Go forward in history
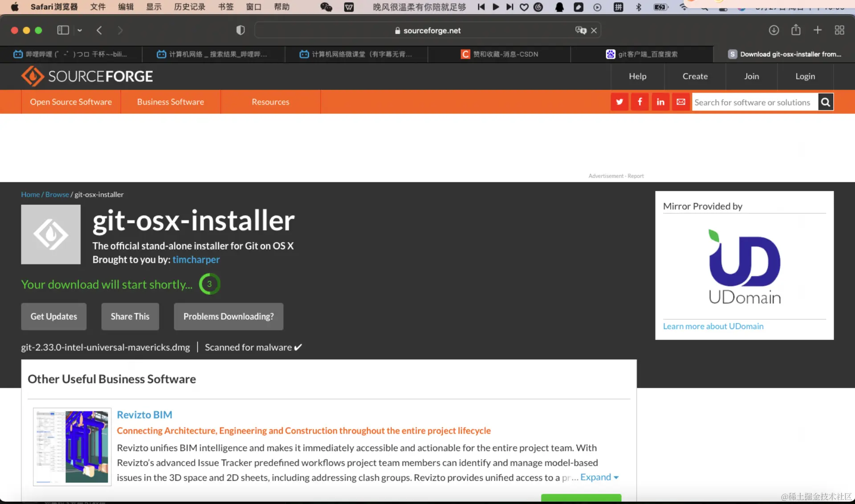Viewport: 855px width, 504px height. (x=120, y=30)
